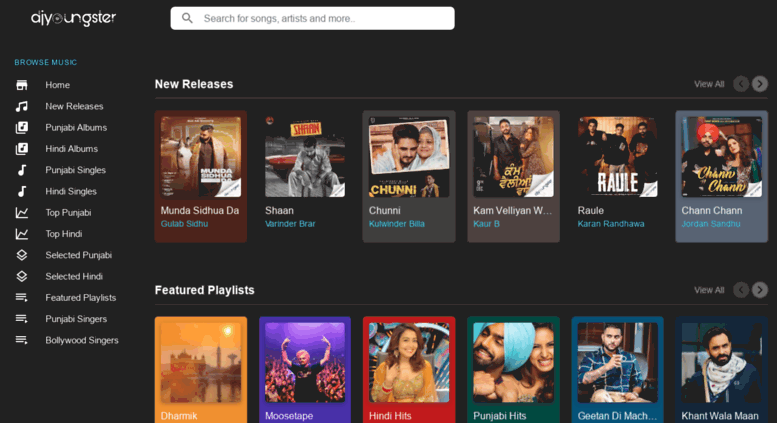This screenshot has width=777, height=423.
Task: Open artist link Varinder Brar
Action: tap(290, 224)
